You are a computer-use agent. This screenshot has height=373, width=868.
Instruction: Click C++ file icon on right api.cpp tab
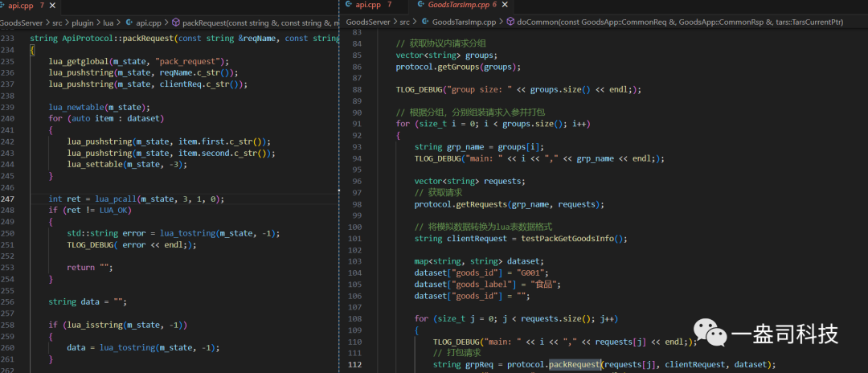(349, 5)
